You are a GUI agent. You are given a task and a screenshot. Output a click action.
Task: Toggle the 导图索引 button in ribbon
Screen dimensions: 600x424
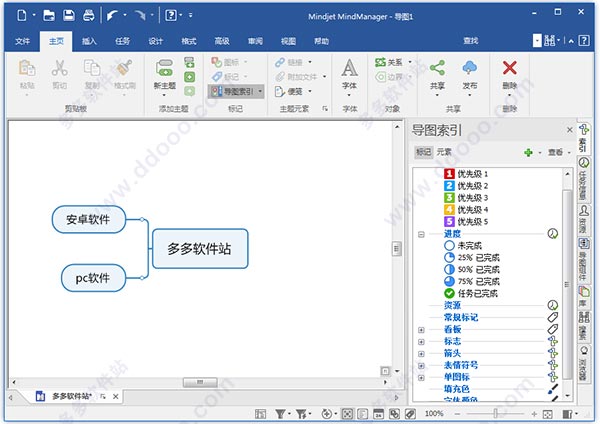[236, 91]
